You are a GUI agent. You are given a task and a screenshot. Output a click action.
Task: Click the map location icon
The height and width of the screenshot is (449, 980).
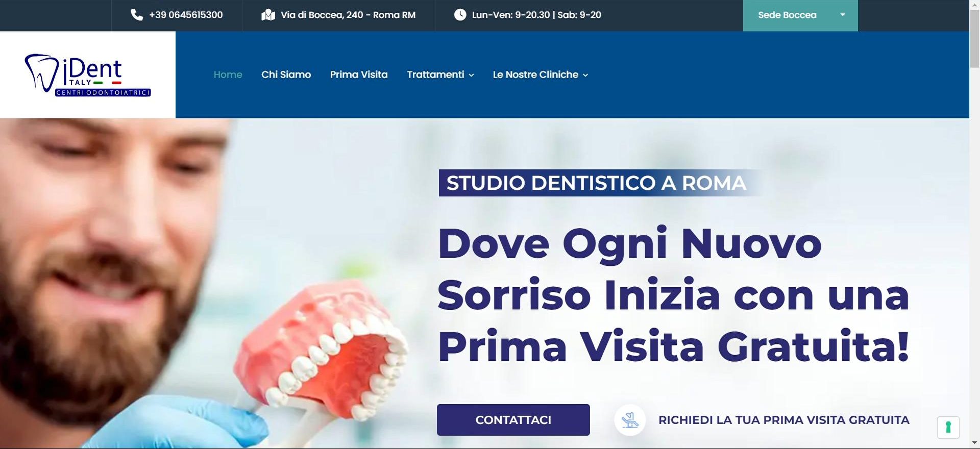tap(268, 15)
